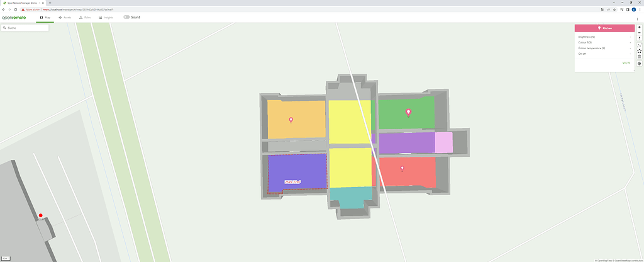Click the Suche search field
This screenshot has height=262, width=644.
[26, 28]
